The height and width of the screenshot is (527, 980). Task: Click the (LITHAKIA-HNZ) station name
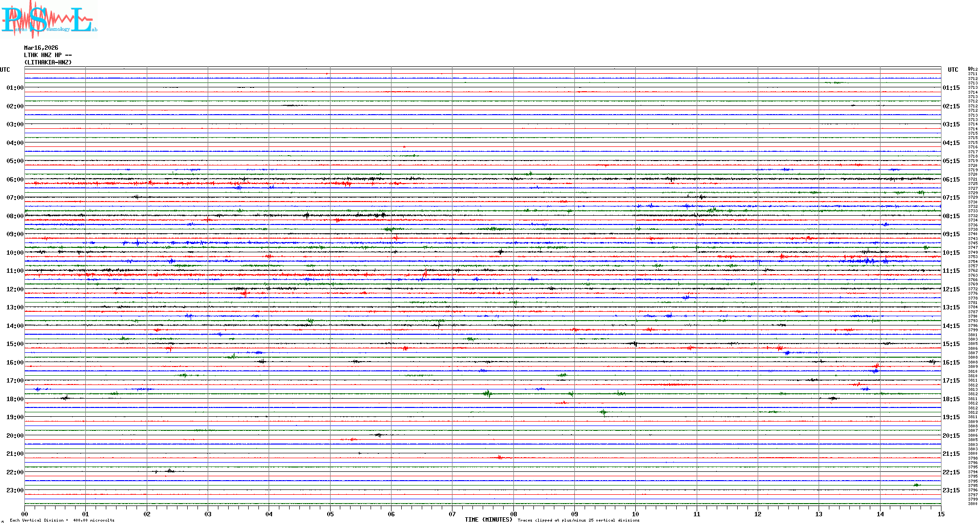point(48,62)
